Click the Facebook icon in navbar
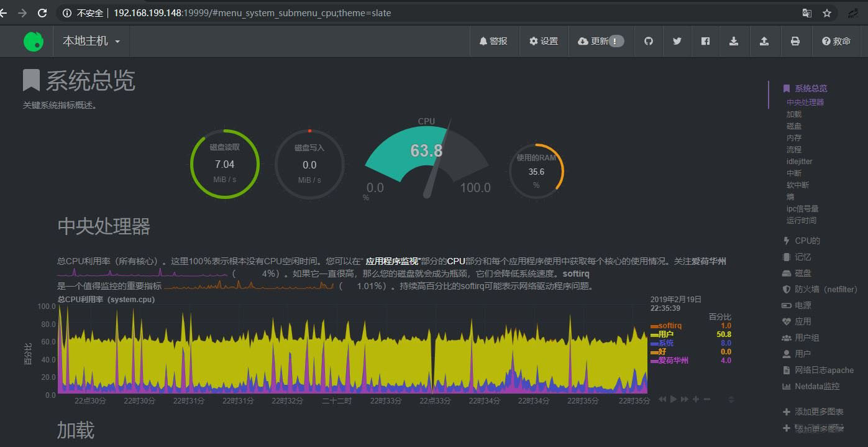Image resolution: width=868 pixels, height=447 pixels. coord(705,41)
